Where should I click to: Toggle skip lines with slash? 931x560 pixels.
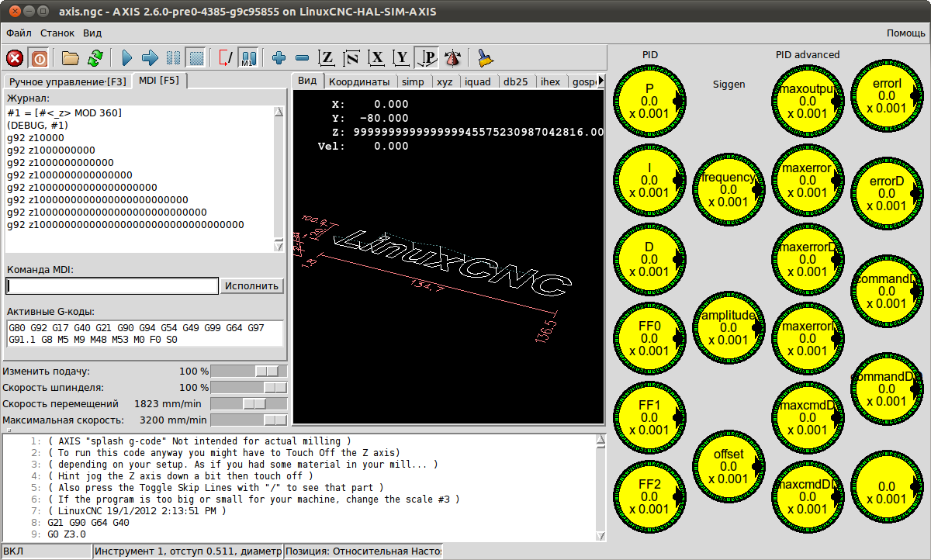226,57
